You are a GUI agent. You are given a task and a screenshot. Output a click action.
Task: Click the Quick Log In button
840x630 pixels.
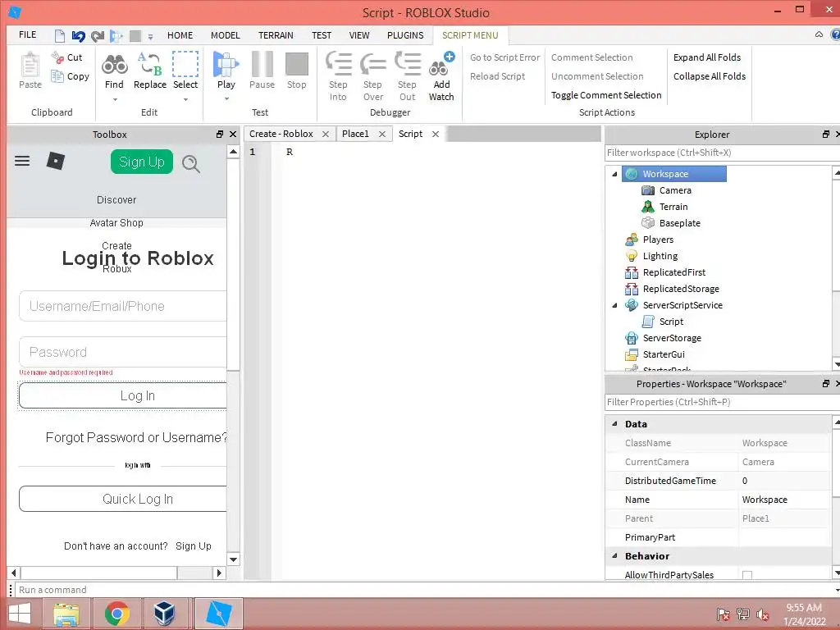click(123, 500)
